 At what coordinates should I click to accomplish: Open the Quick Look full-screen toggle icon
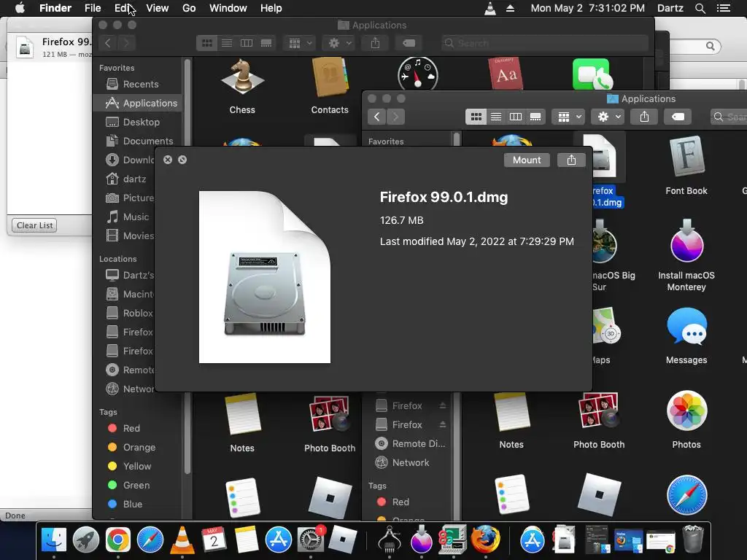point(182,160)
